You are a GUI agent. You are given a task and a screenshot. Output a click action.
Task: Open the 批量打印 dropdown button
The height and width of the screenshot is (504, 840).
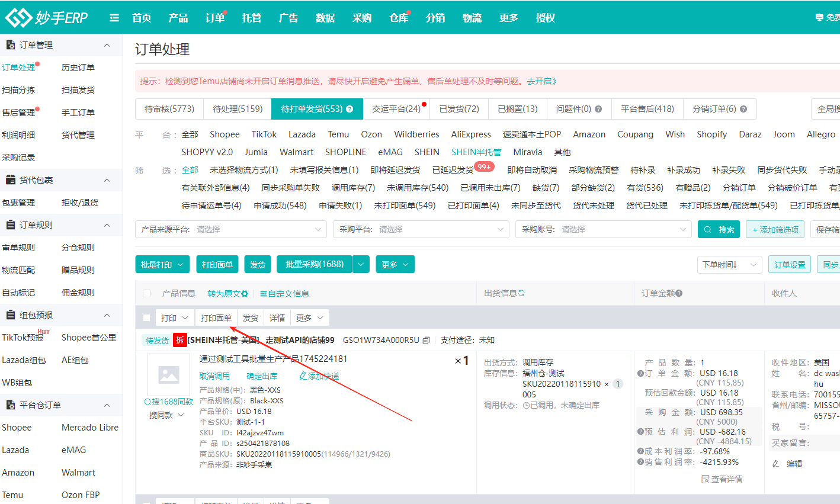(163, 264)
